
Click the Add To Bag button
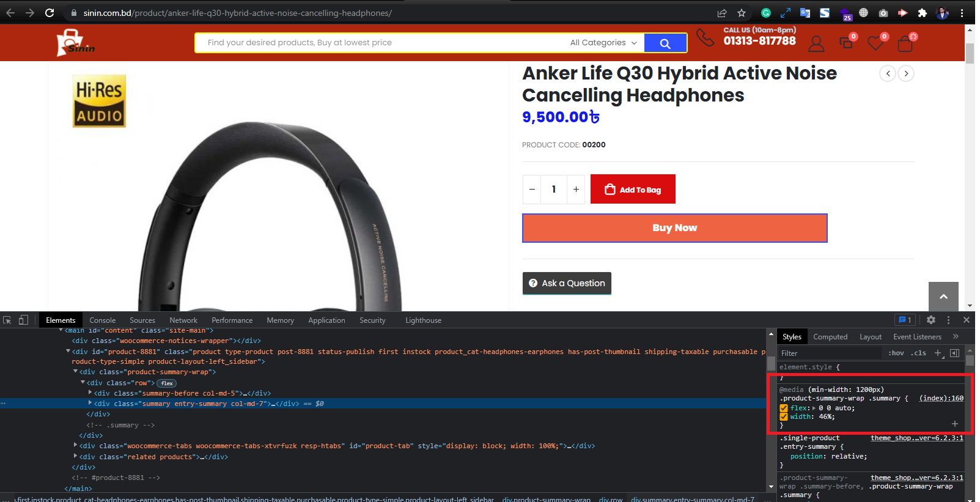tap(633, 189)
